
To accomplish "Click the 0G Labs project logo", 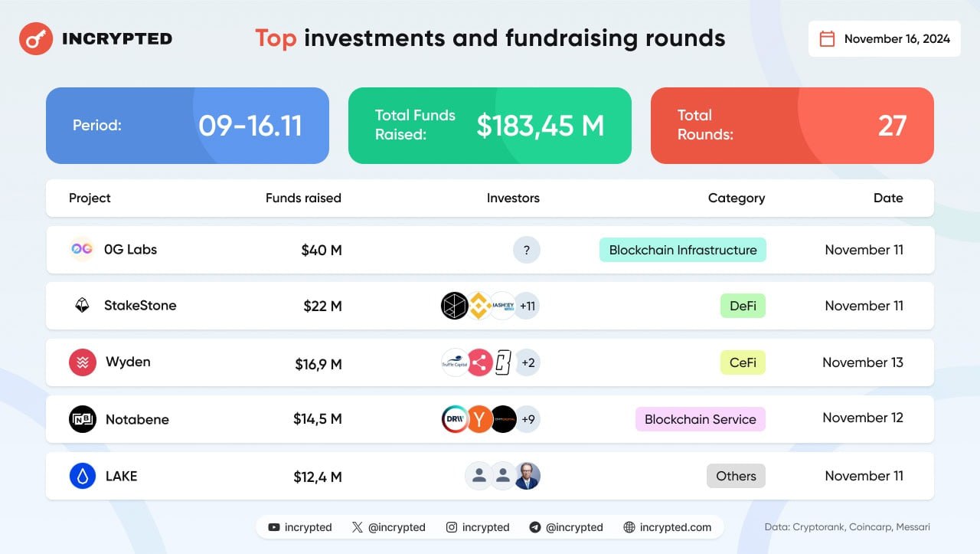I will coord(82,249).
